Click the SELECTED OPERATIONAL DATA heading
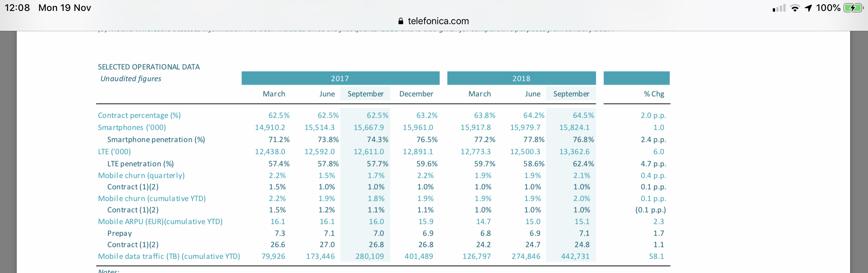868x273 pixels. tap(149, 67)
